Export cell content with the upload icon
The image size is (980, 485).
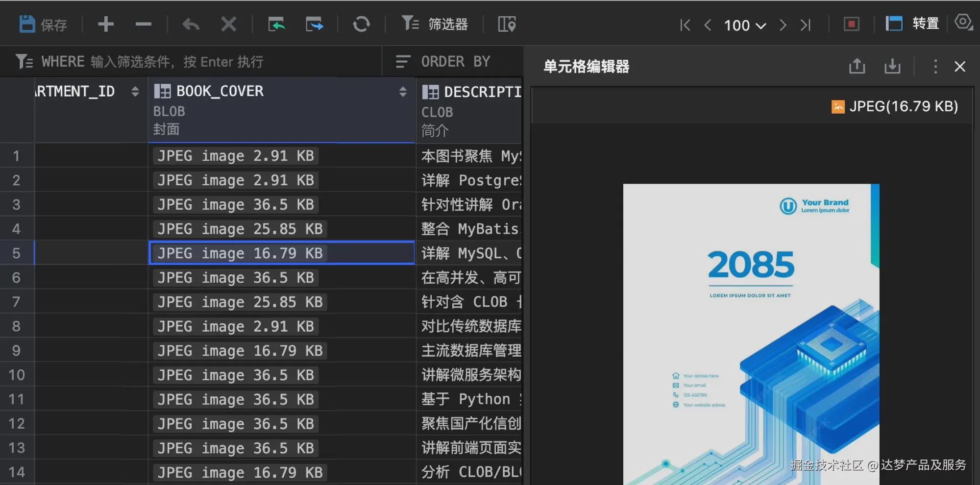(856, 66)
